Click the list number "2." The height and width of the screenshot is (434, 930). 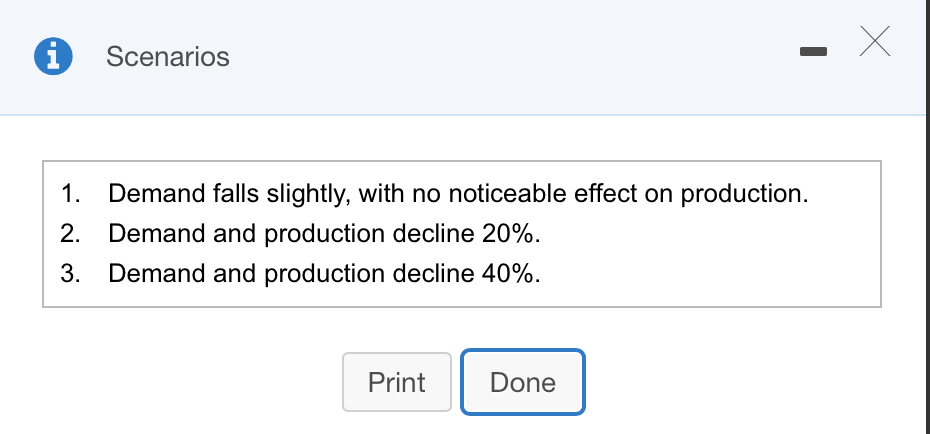pos(71,234)
